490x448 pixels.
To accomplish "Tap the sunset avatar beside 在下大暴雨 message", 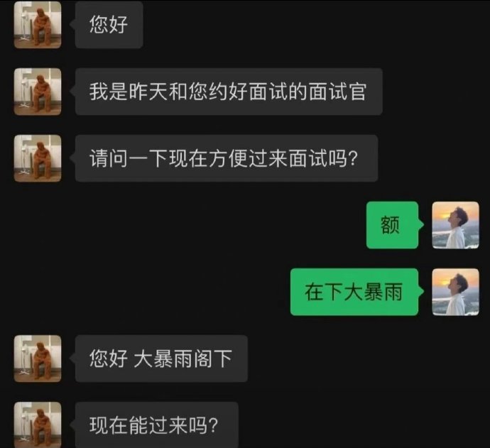I will [x=455, y=292].
